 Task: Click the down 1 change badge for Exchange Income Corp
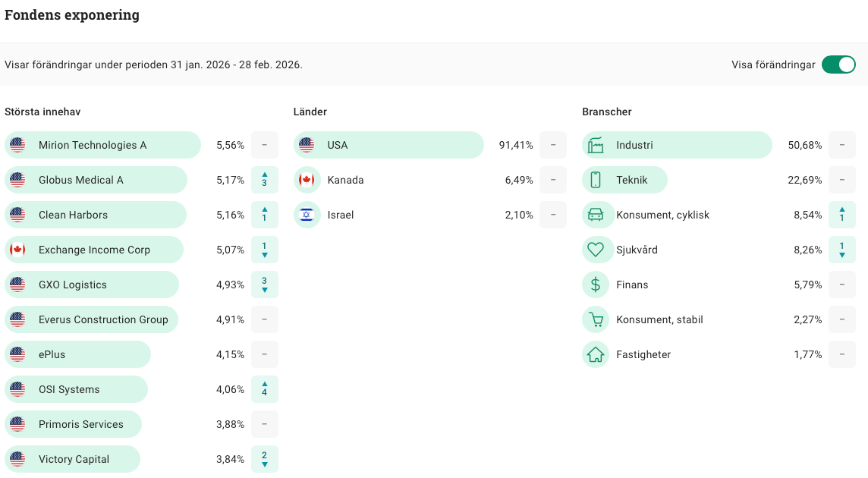[265, 250]
